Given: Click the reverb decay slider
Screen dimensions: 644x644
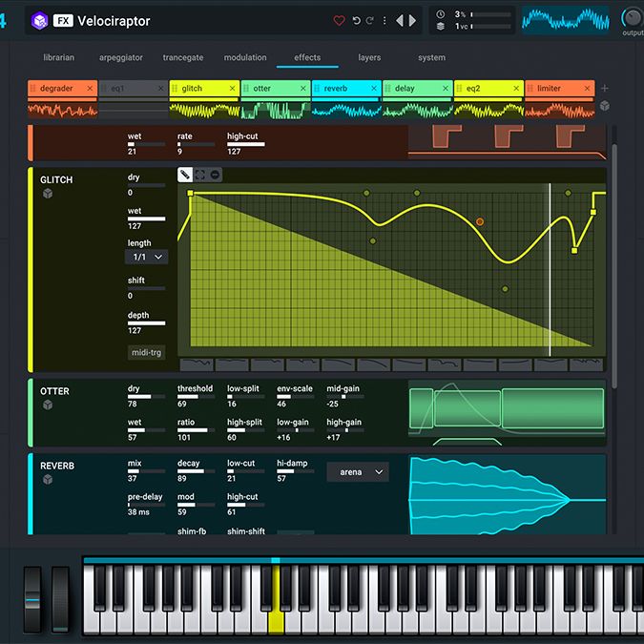Looking at the screenshot, I should coord(197,471).
